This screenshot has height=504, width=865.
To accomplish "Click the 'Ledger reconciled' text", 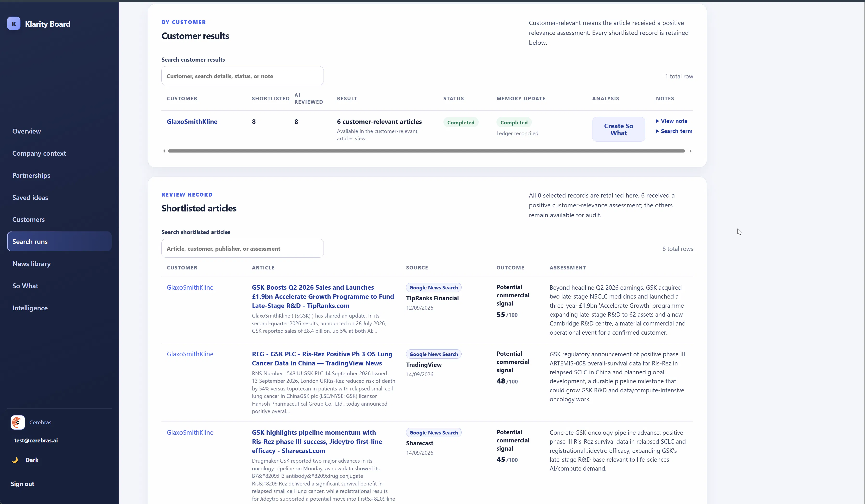I will [517, 133].
